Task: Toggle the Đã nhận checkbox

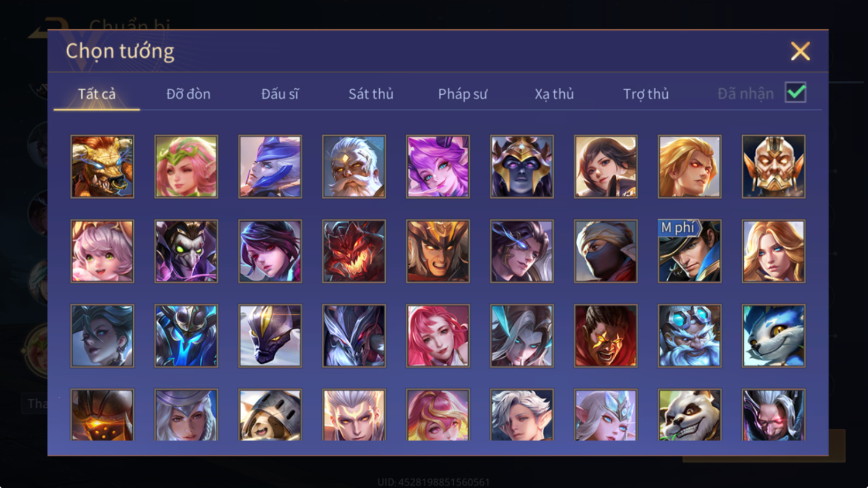Action: (x=795, y=92)
